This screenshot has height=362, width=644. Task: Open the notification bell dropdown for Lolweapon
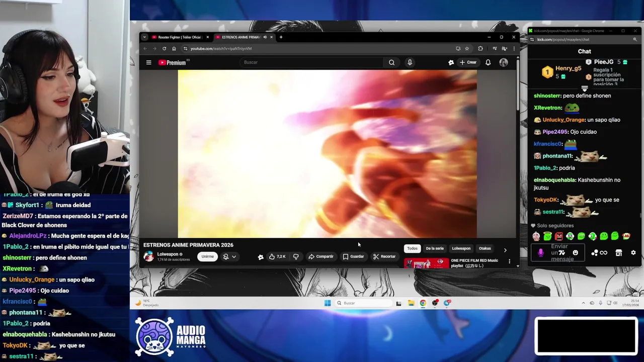(229, 256)
